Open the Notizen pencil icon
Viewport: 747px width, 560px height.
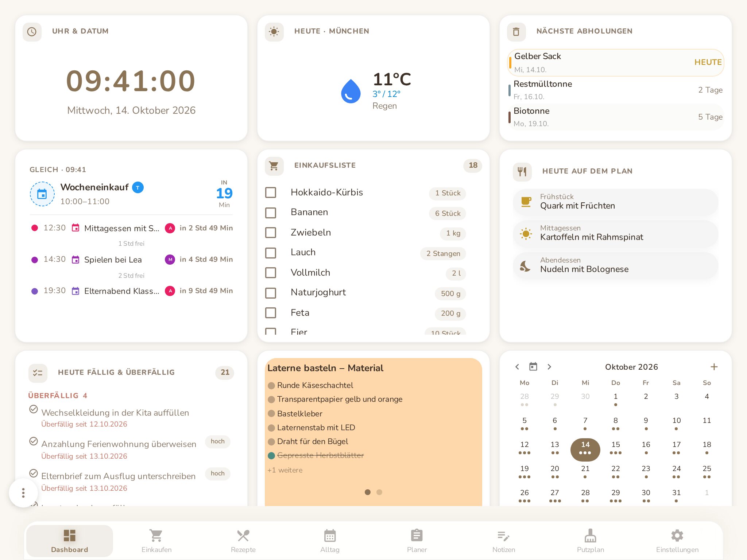click(x=504, y=536)
